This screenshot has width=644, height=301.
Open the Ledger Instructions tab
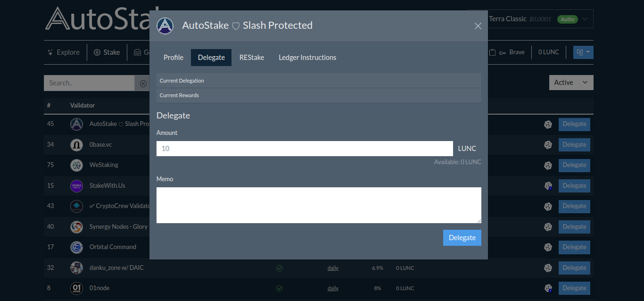(x=307, y=58)
